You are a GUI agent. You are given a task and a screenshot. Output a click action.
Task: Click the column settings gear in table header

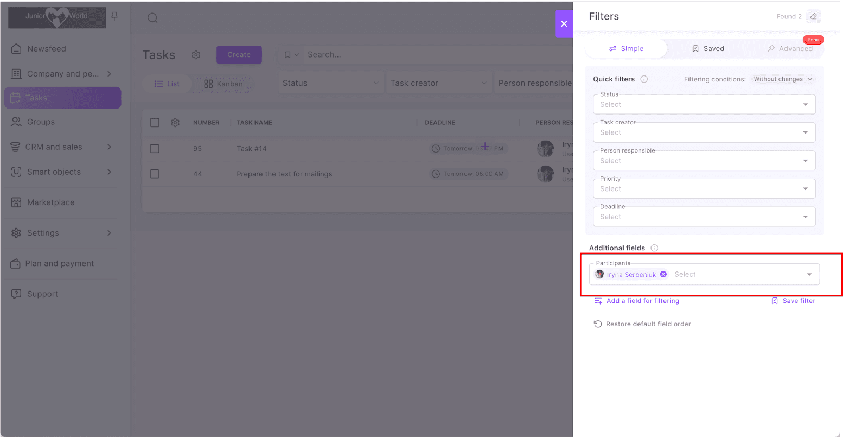[175, 123]
